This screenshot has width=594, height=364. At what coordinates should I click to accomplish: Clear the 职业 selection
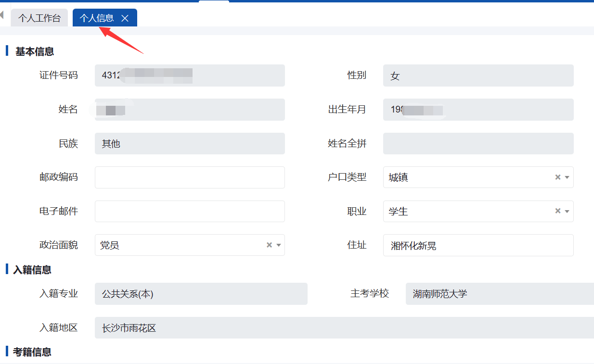558,211
